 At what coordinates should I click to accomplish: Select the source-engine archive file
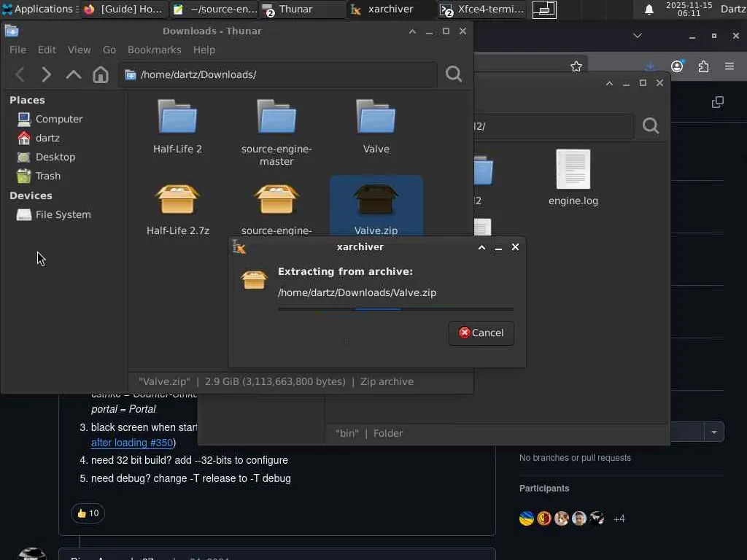coord(276,209)
